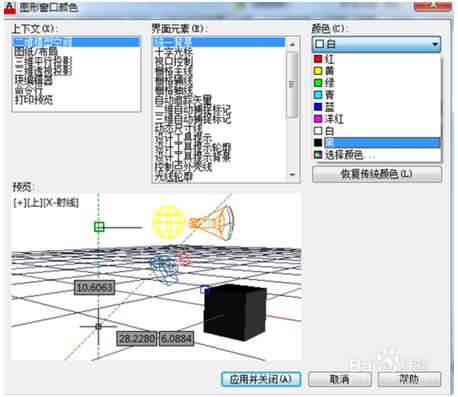Choose 黄 (yellow) in the color list
458x397 pixels.
(x=377, y=71)
